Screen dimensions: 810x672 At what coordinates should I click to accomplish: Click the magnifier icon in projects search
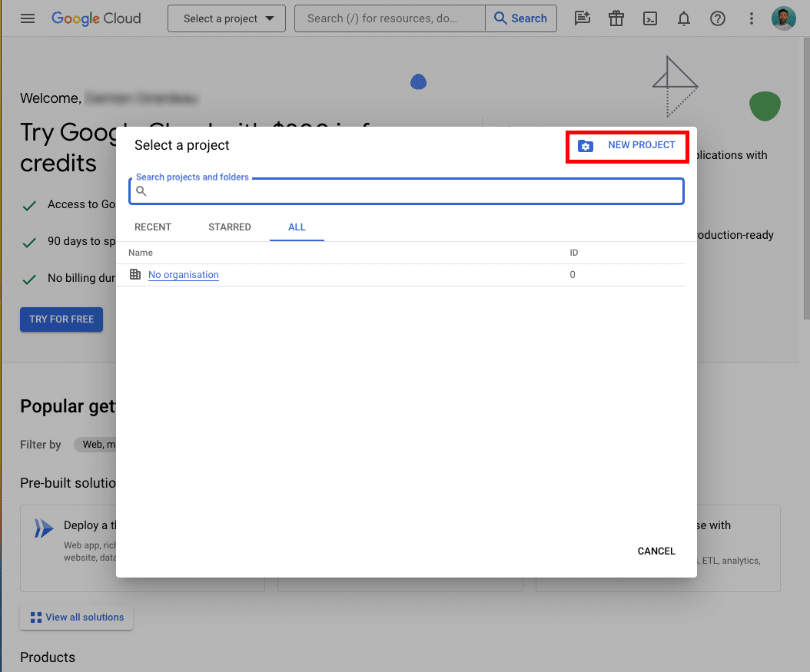(141, 190)
